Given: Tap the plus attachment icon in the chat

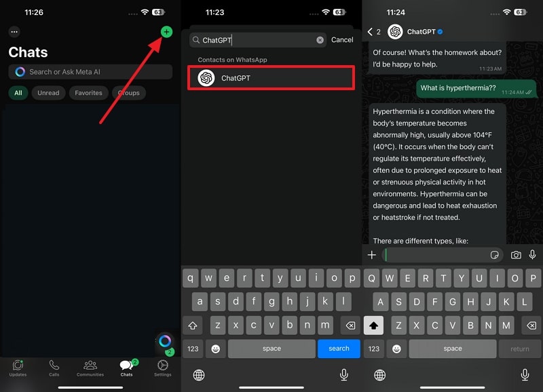Looking at the screenshot, I should click(371, 255).
